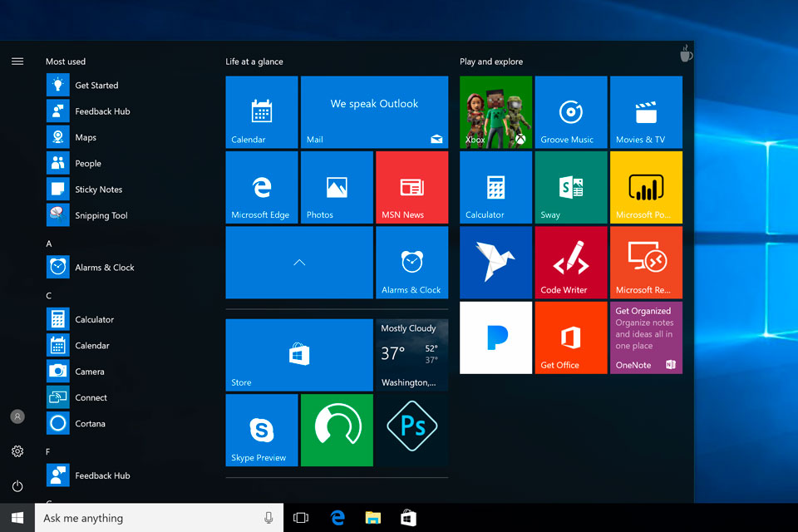798x532 pixels.
Task: Launch Get Started from Most used
Action: click(82, 85)
